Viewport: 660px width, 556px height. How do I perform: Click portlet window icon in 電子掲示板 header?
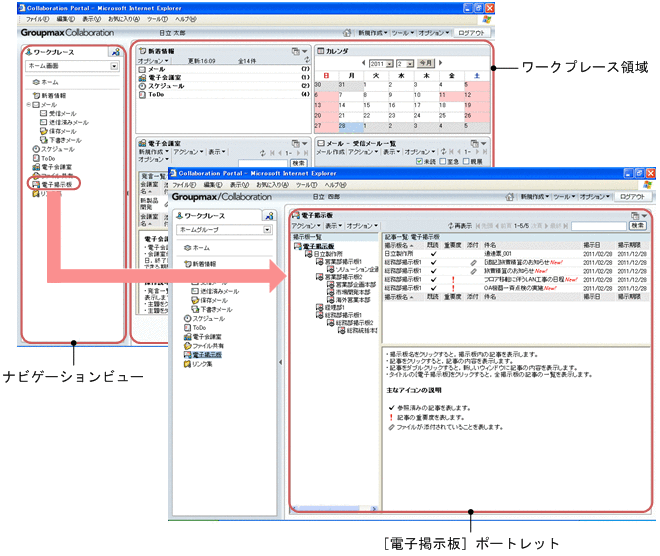point(635,215)
